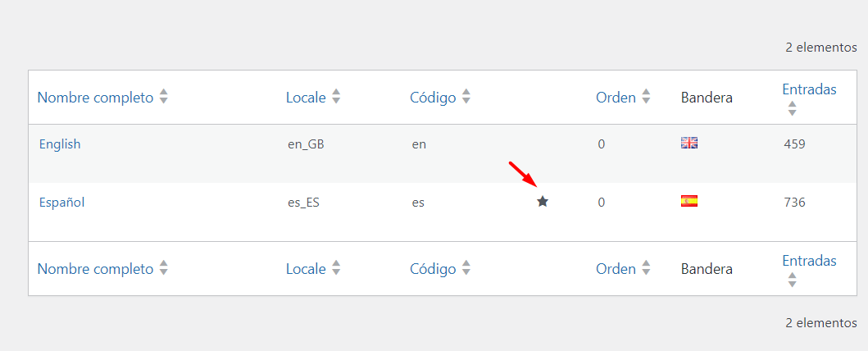This screenshot has width=868, height=351.
Task: Click the UK flag icon for English
Action: pyautogui.click(x=689, y=144)
